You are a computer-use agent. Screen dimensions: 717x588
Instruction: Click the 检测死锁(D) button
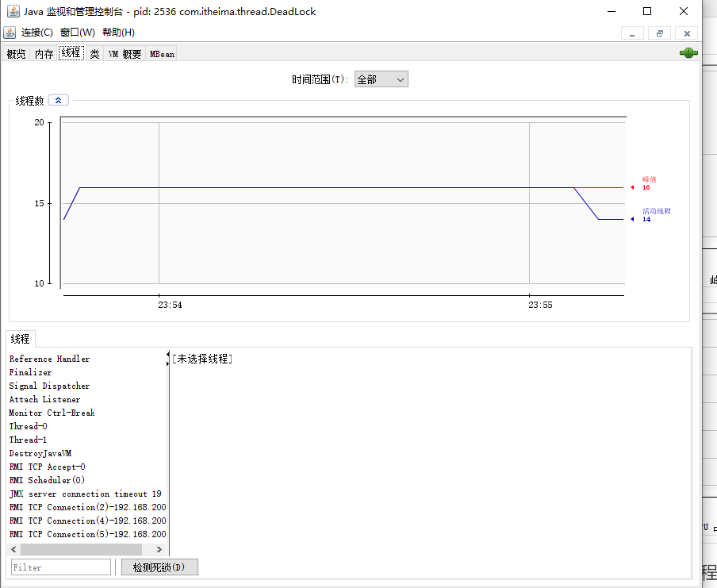coord(159,567)
